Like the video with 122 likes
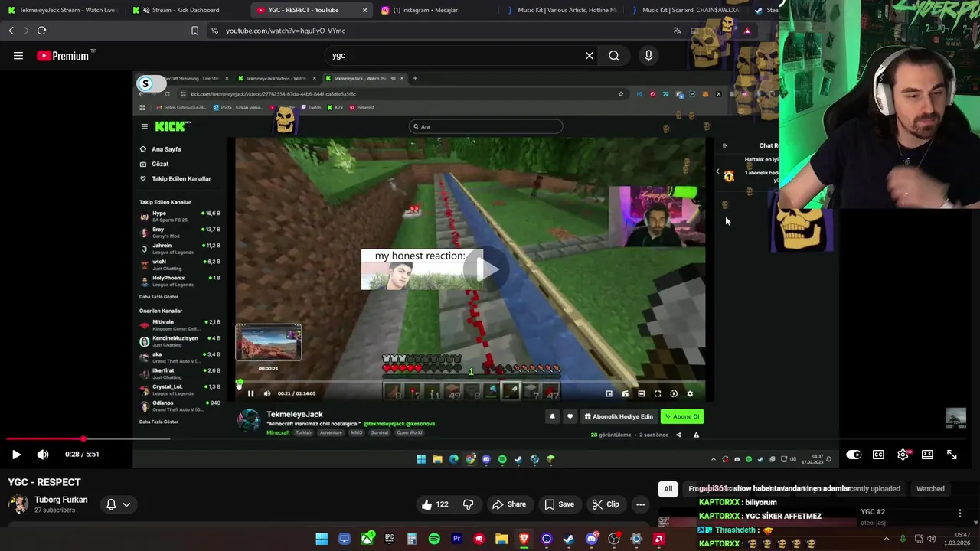Screen dimensions: 980x551 click(435, 504)
